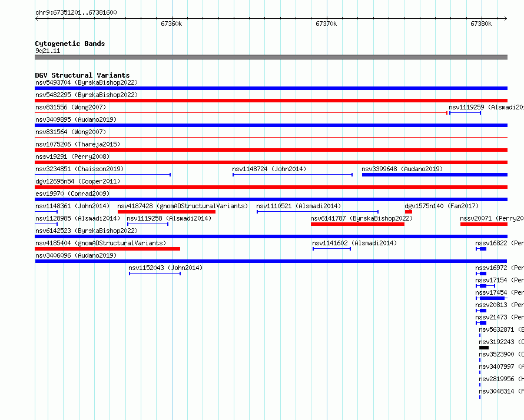Select the Cytogenetic Bands track title
The width and height of the screenshot is (524, 420).
70,44
